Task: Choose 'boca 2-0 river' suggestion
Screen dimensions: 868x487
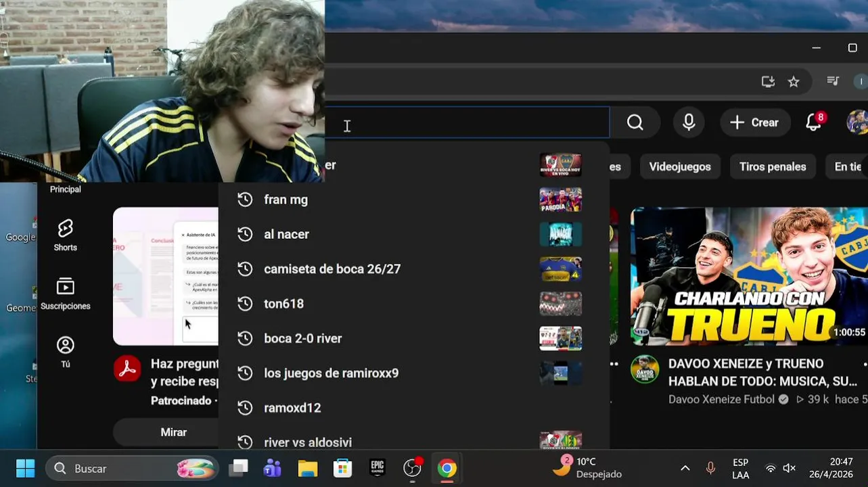Action: click(x=414, y=338)
